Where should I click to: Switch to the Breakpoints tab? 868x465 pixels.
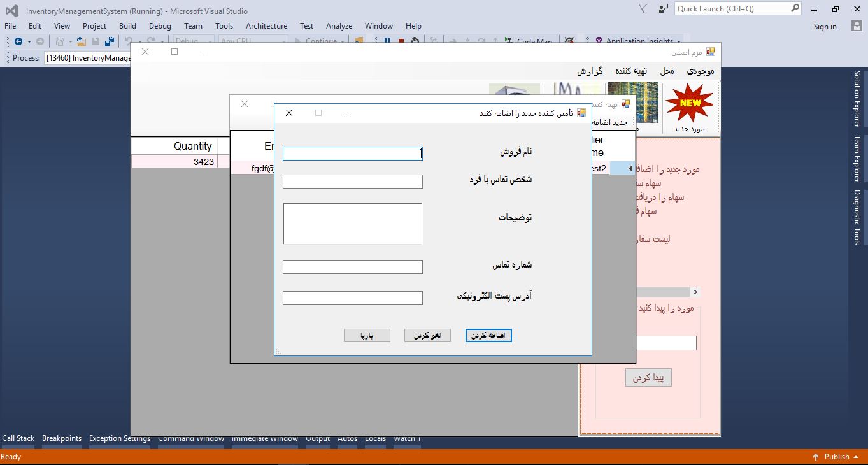tap(62, 438)
